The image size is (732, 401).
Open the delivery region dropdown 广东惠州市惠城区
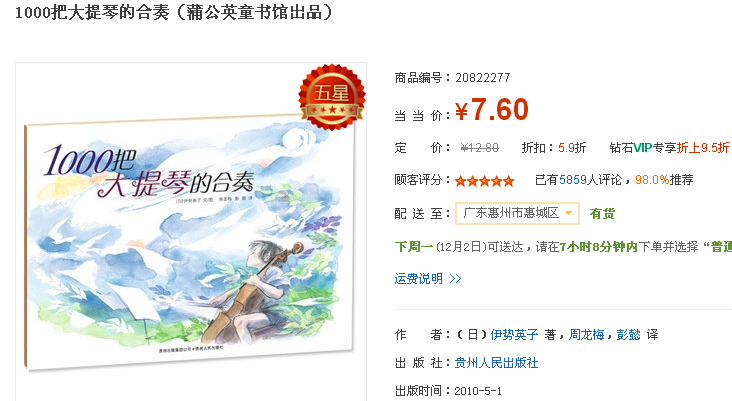(517, 213)
